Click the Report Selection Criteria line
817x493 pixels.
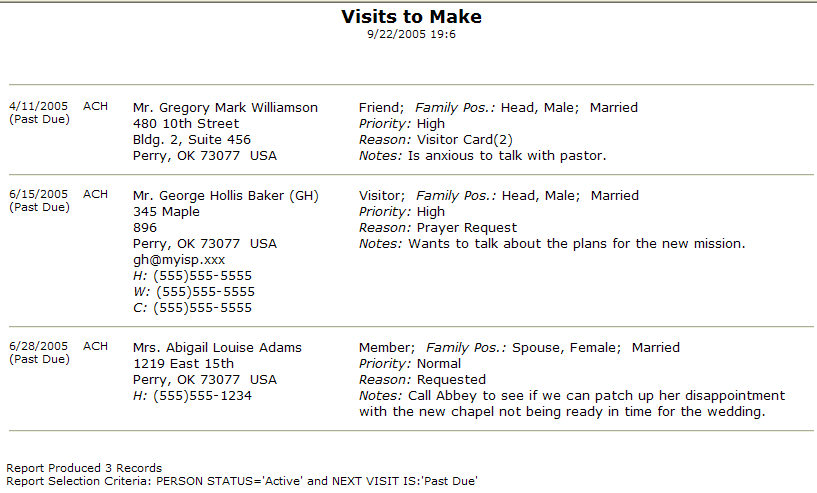click(242, 481)
